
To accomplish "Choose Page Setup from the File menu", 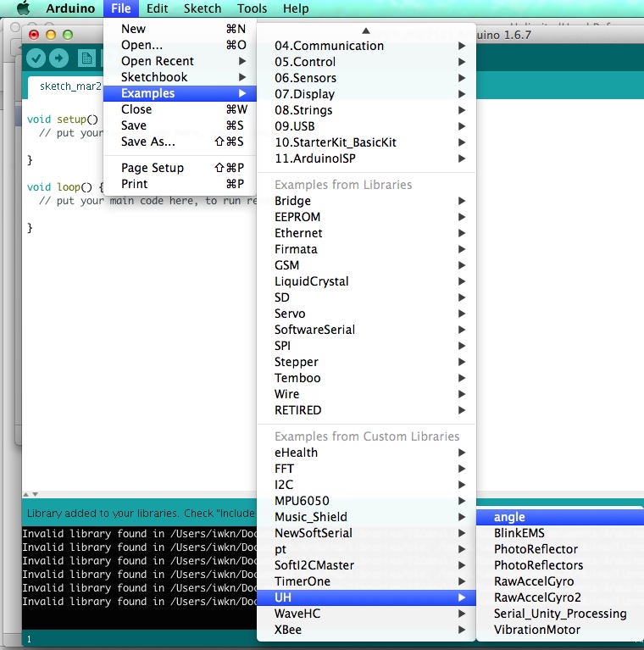I will (x=180, y=168).
